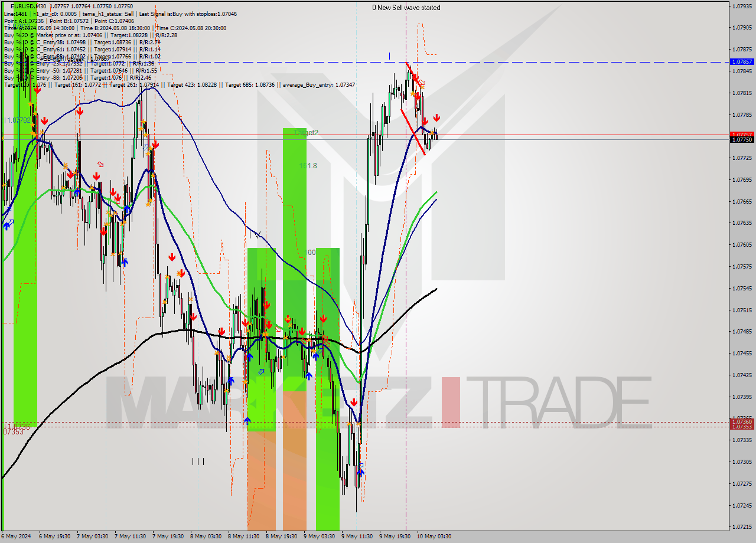Image resolution: width=756 pixels, height=543 pixels.
Task: Click the 1.07815 price axis label
Action: pos(742,93)
